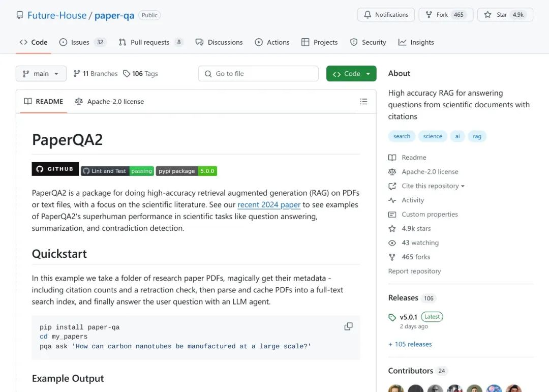Click the GITHUB badge

coord(55,169)
